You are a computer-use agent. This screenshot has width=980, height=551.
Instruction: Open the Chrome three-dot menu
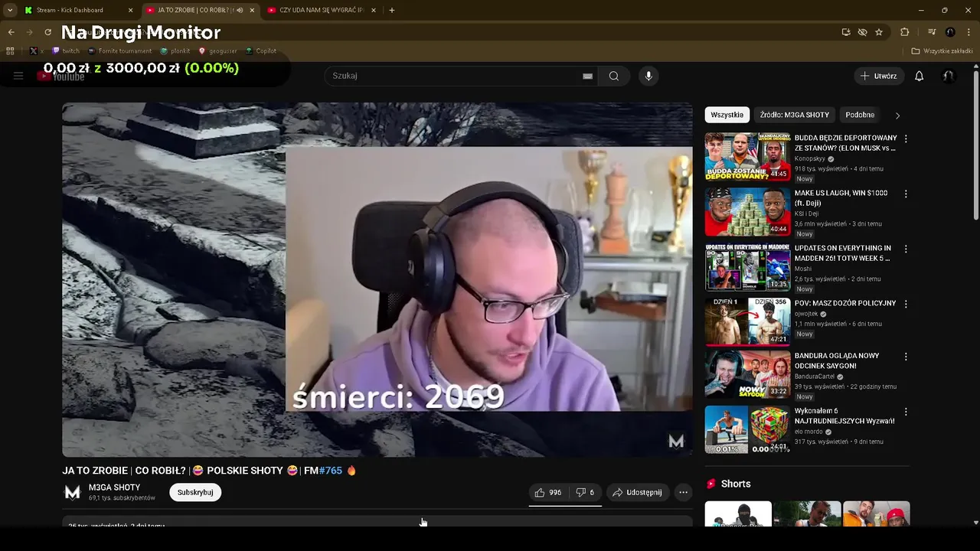969,32
